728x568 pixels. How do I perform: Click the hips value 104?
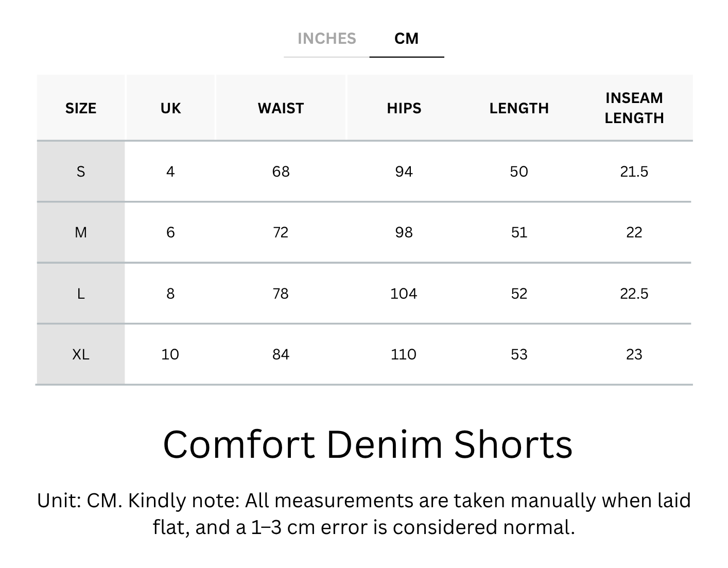point(404,294)
